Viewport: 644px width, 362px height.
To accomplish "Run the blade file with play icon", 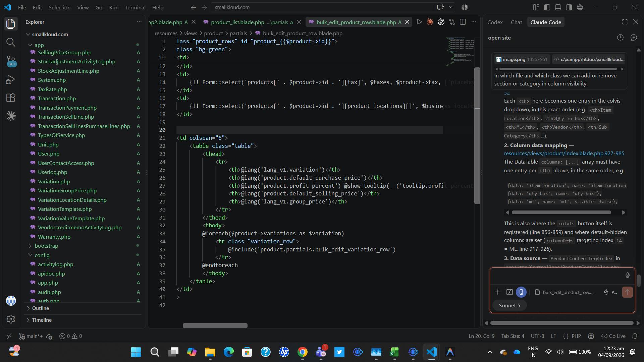I will (419, 22).
